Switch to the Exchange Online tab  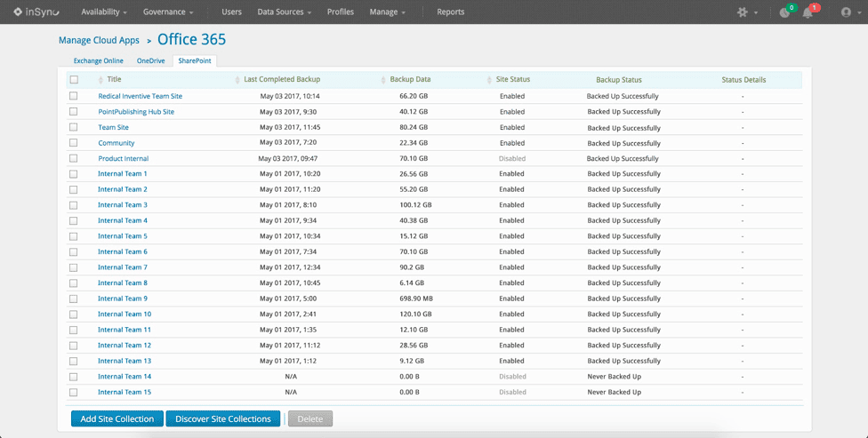click(98, 61)
